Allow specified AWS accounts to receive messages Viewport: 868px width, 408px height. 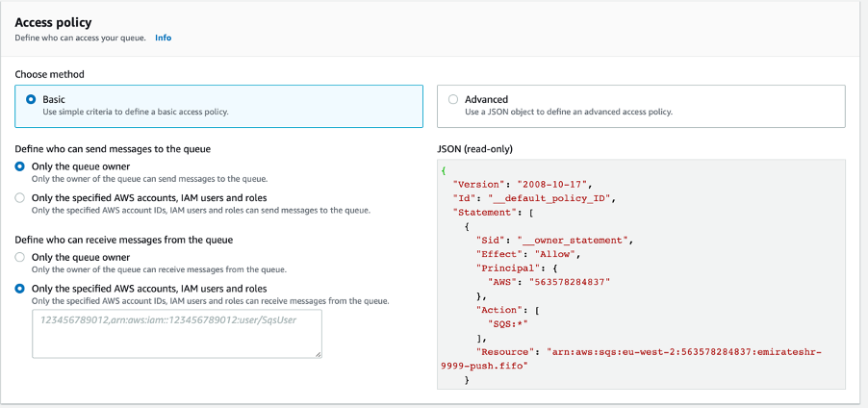point(21,288)
